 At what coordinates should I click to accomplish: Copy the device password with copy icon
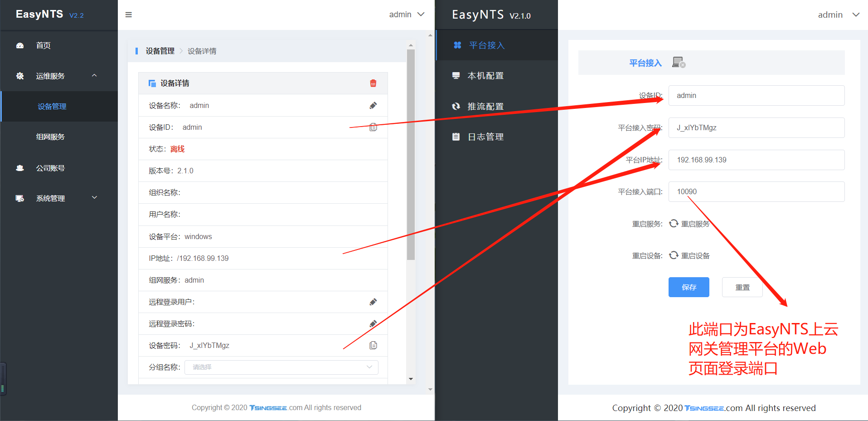click(373, 345)
